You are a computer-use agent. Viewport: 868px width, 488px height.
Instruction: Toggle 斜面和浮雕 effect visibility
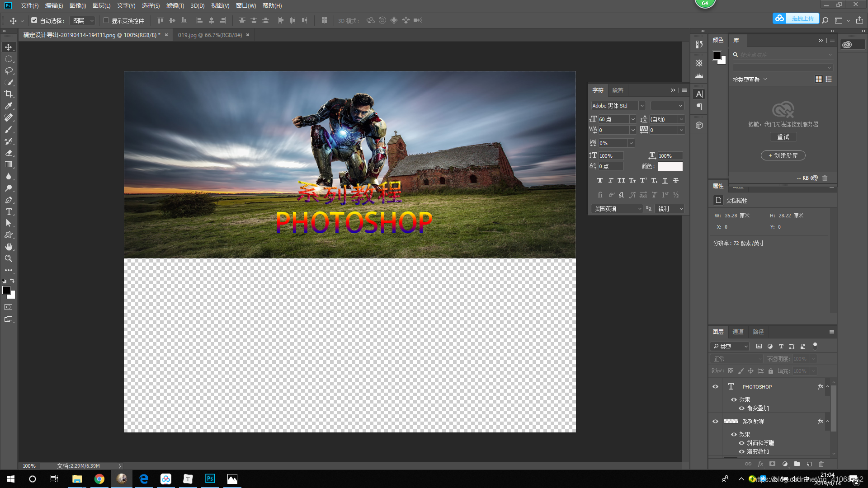coord(741,443)
